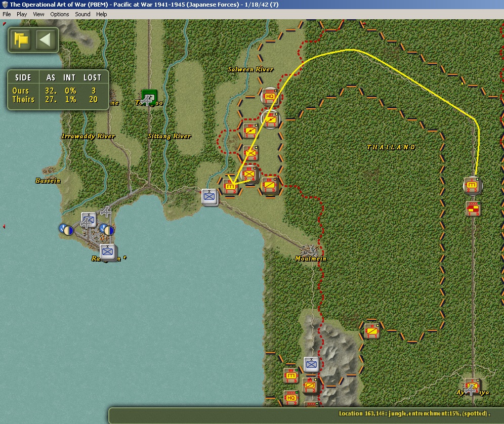Viewport: 504px width, 424px height.
Task: Select Allied air-marked unit north of Rangoon
Action: (89, 220)
